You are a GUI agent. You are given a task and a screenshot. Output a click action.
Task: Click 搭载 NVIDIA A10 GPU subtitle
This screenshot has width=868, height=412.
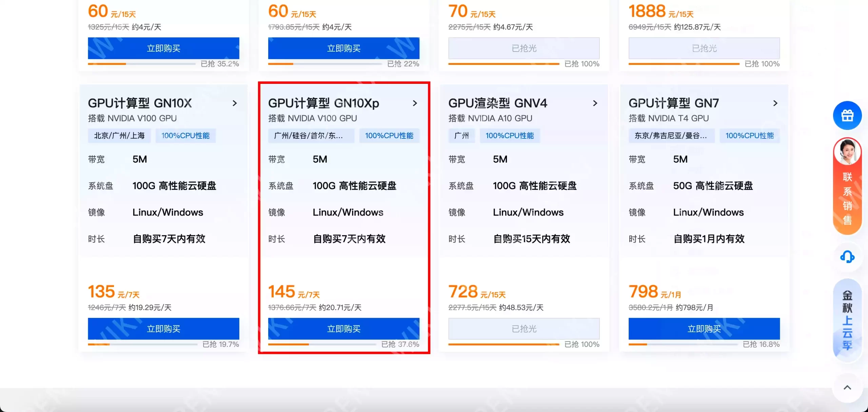[x=490, y=118]
